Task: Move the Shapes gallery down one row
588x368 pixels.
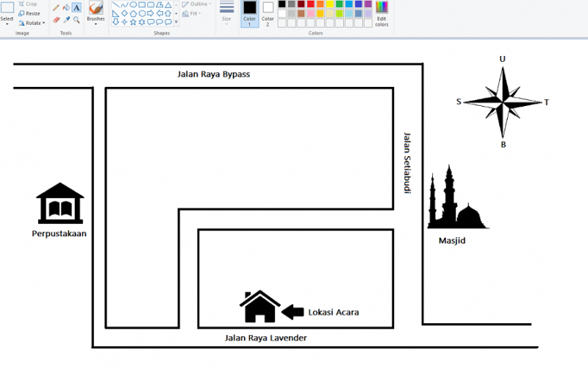Action: pyautogui.click(x=176, y=13)
